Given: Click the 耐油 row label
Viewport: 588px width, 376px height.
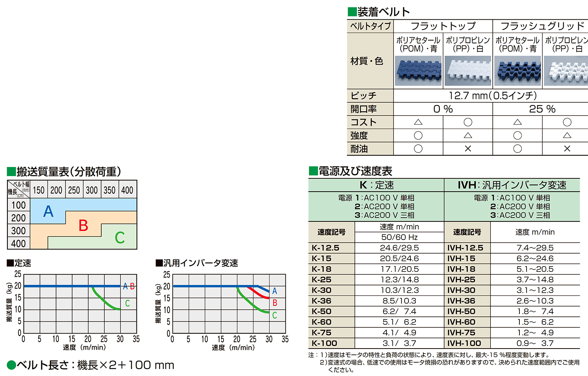Looking at the screenshot, I should pyautogui.click(x=359, y=149).
